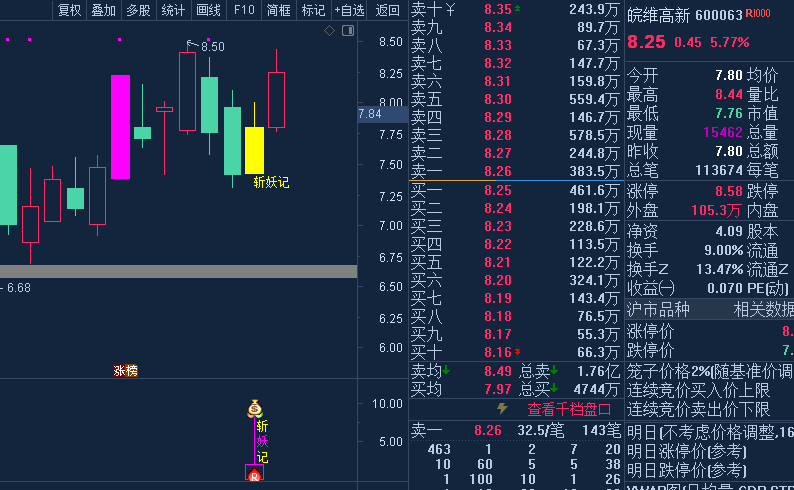Click the 买五 price 8.21 row
Screen dimensions: 794x490
tap(515, 262)
